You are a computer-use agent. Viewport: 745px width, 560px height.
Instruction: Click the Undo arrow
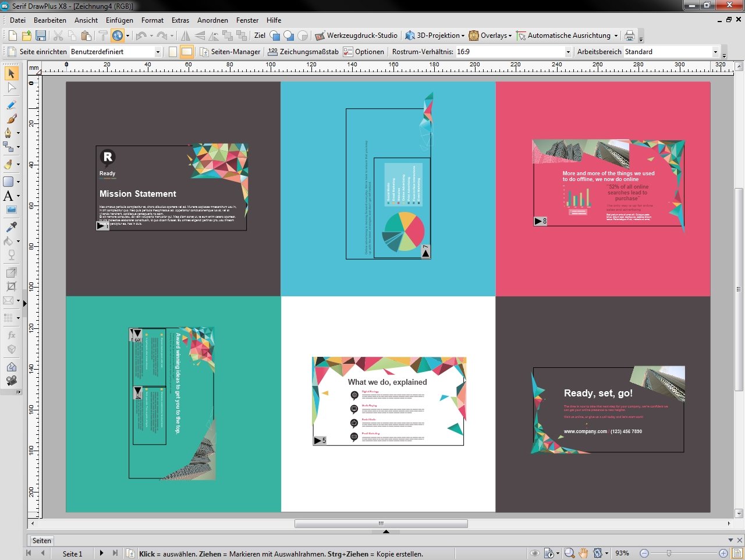click(141, 36)
